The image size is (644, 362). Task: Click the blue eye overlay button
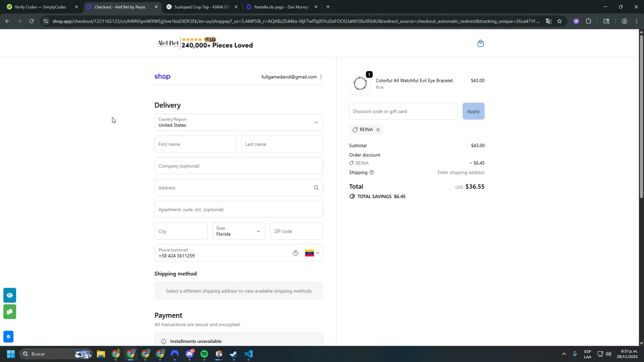(x=9, y=295)
